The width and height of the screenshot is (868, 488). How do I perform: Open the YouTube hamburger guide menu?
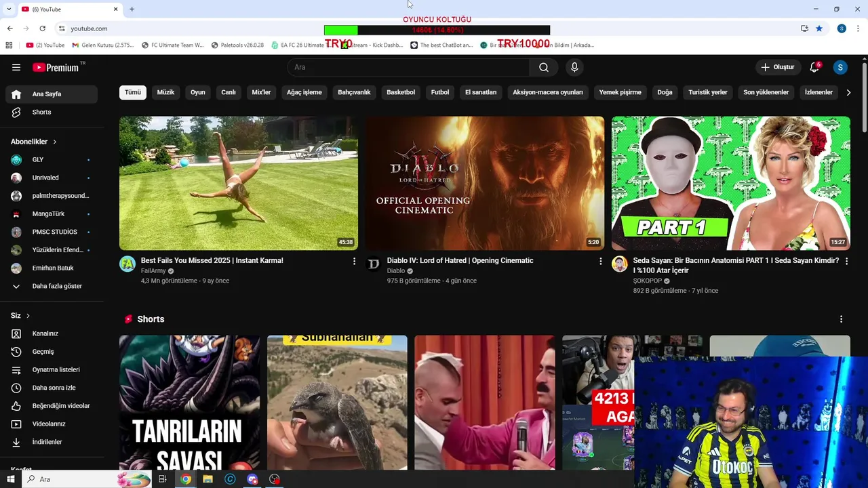(x=16, y=67)
